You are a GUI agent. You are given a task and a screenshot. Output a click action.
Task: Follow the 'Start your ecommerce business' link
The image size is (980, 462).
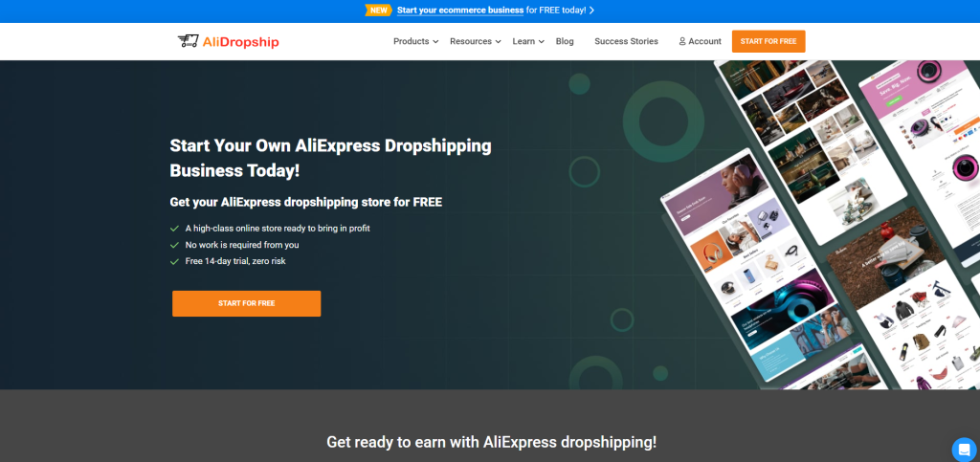(x=460, y=10)
